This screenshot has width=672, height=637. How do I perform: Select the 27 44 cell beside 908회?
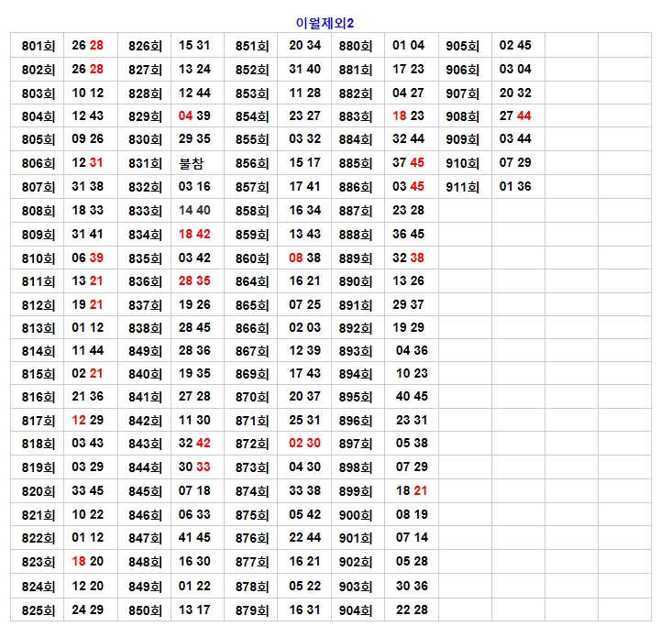[x=515, y=116]
